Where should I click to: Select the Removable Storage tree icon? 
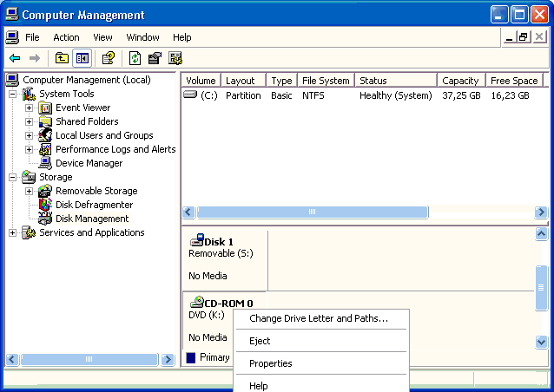(x=45, y=191)
